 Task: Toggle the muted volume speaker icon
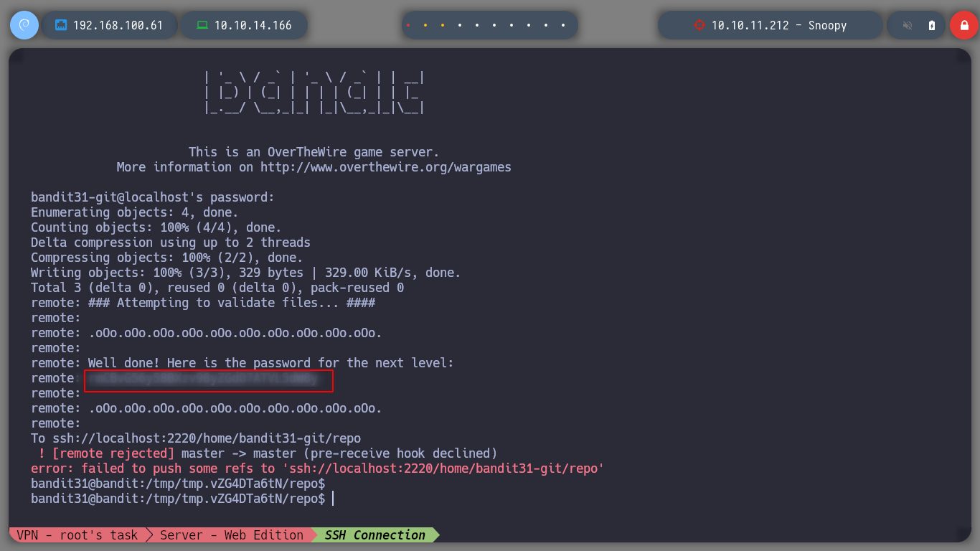[x=908, y=25]
